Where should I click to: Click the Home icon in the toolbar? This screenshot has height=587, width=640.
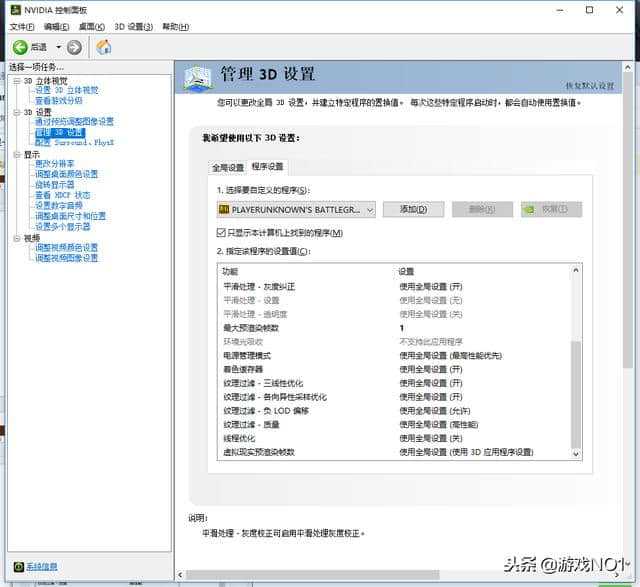coord(104,47)
